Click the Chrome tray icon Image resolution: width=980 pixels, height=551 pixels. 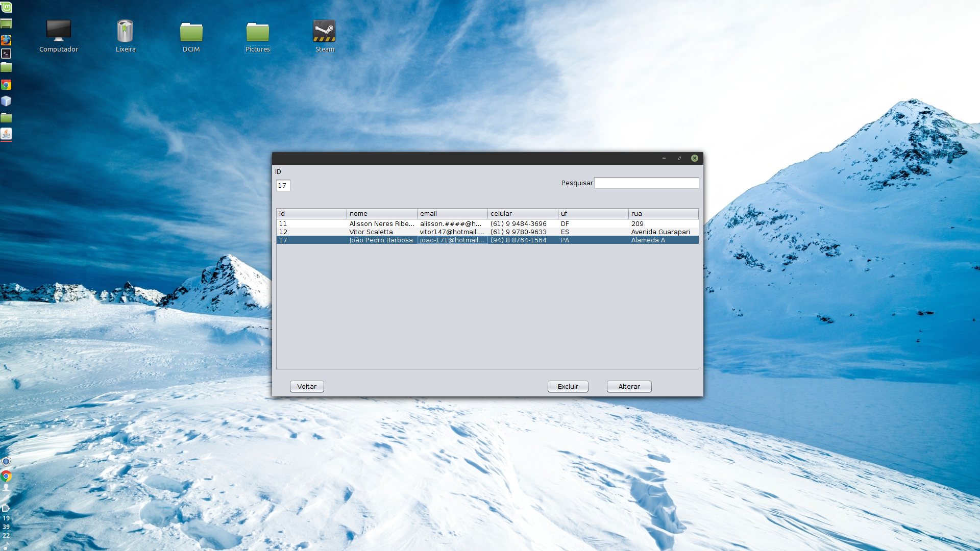(x=6, y=476)
